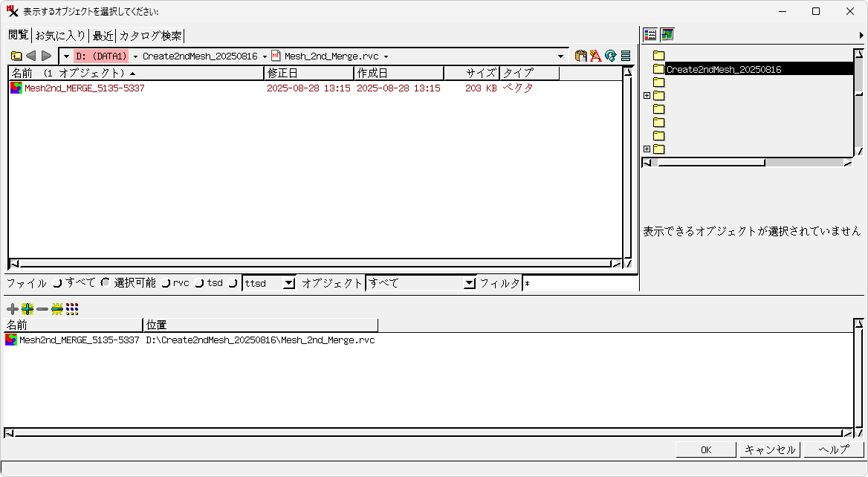Click the remove all objects icon
Viewport: 868px width, 477px height.
[57, 309]
